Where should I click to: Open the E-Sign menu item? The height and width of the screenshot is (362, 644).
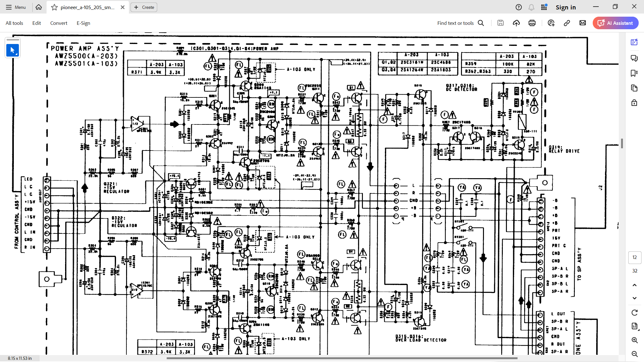(83, 23)
